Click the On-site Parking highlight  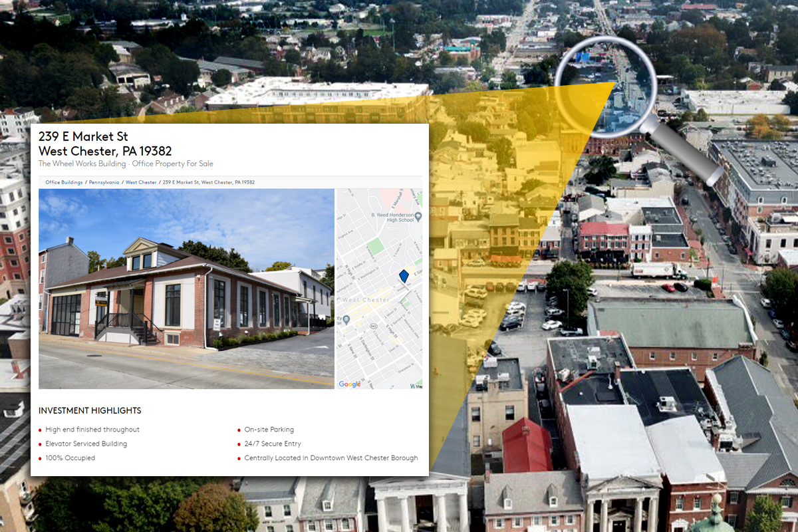269,430
